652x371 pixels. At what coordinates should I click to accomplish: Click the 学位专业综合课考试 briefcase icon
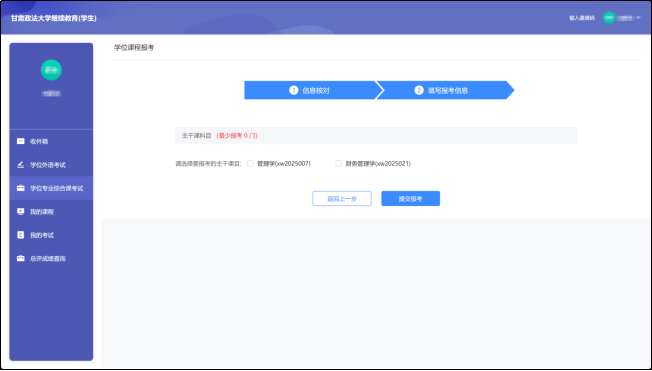tap(20, 188)
